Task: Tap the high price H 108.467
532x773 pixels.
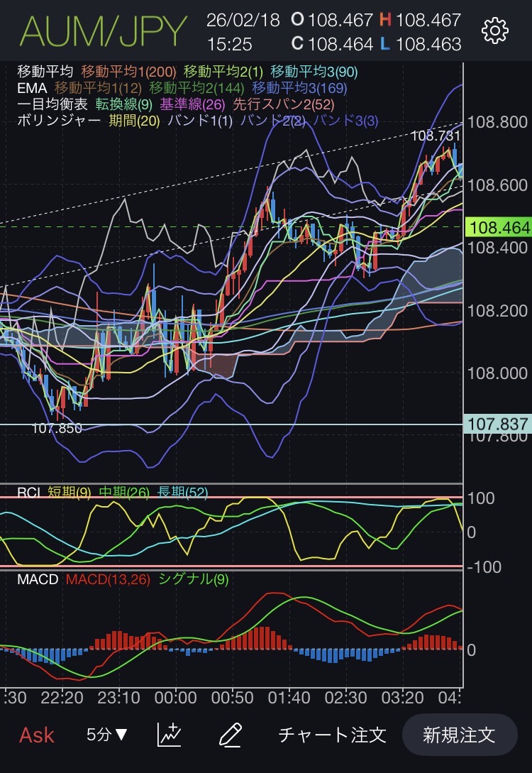Action: pyautogui.click(x=420, y=20)
